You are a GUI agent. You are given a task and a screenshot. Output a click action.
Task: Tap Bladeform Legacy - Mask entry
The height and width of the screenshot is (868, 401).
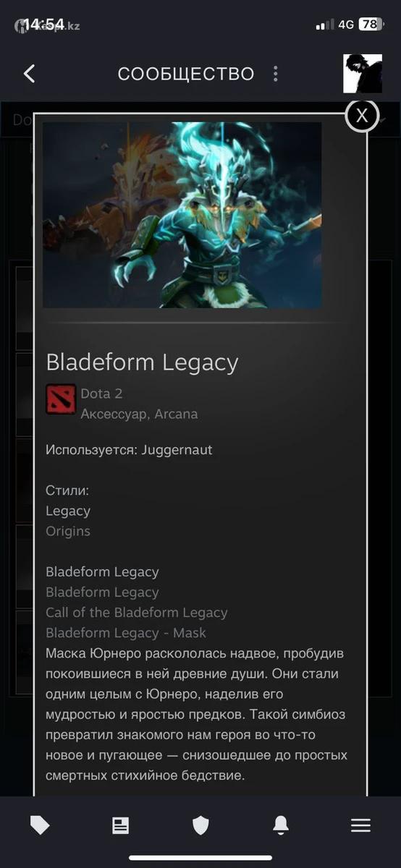[x=126, y=633]
